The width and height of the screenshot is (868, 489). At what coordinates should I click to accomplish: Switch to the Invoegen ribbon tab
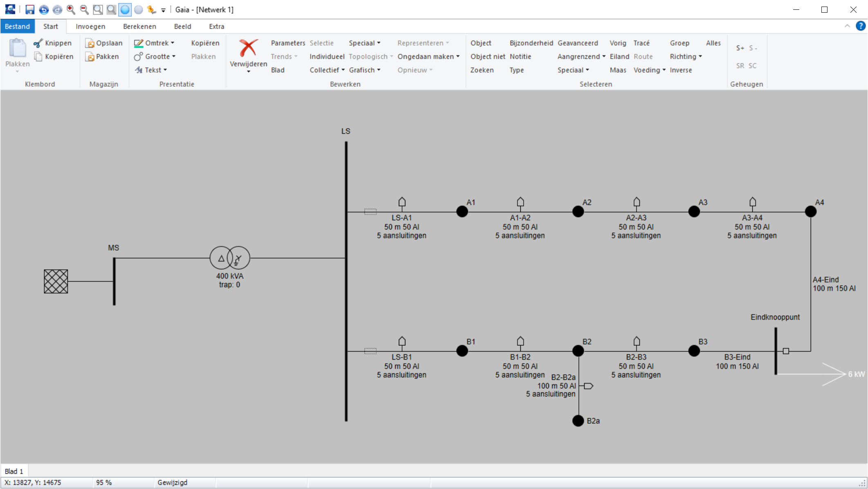[90, 26]
